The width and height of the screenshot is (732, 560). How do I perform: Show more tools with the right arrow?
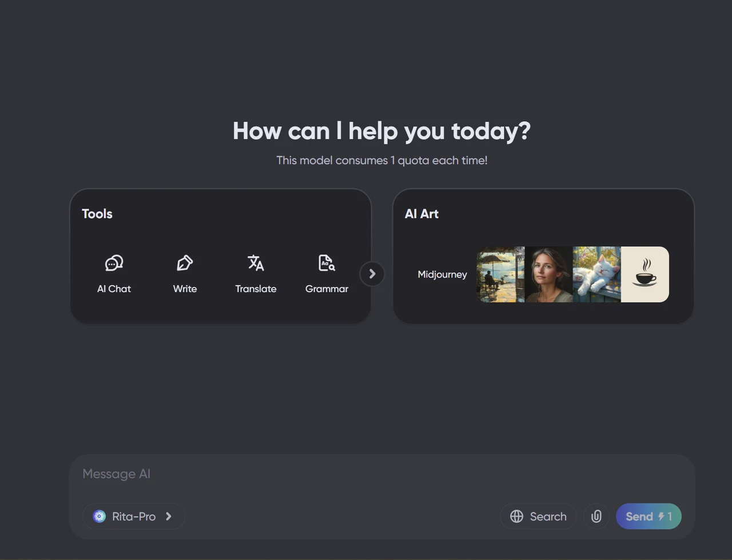[372, 274]
